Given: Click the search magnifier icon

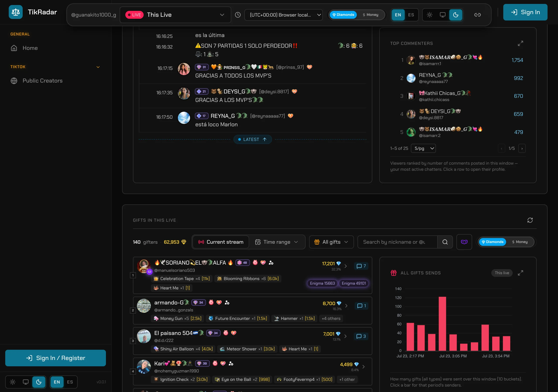Looking at the screenshot, I should pyautogui.click(x=445, y=242).
